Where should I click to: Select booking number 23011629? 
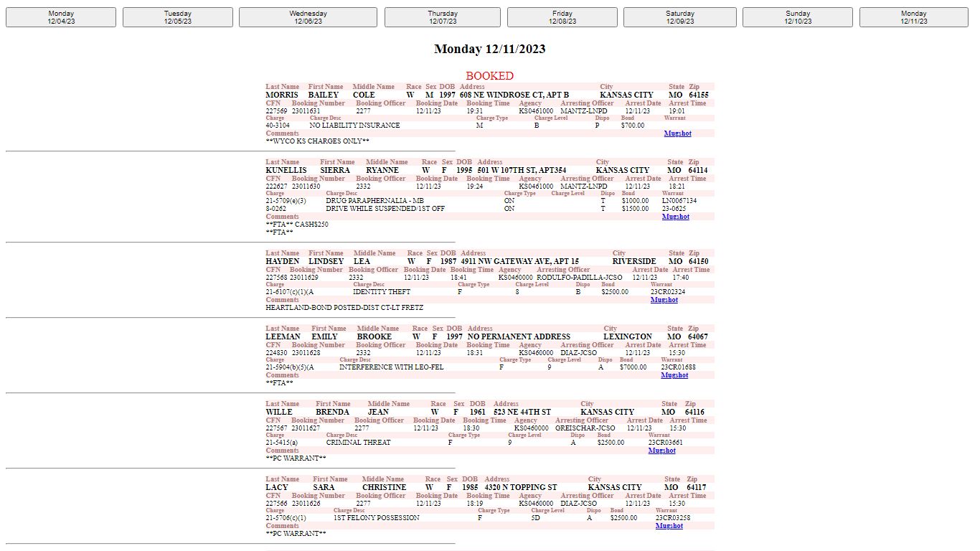click(304, 277)
